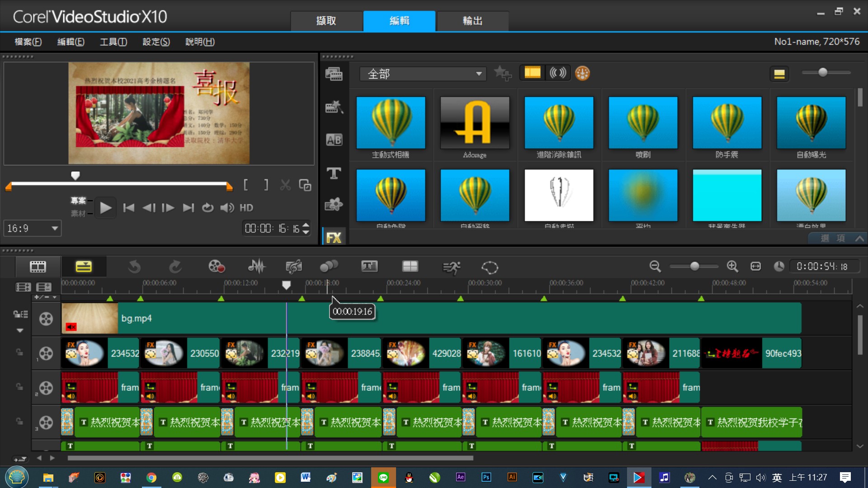Show audio filters button
868x488 pixels.
[557, 73]
